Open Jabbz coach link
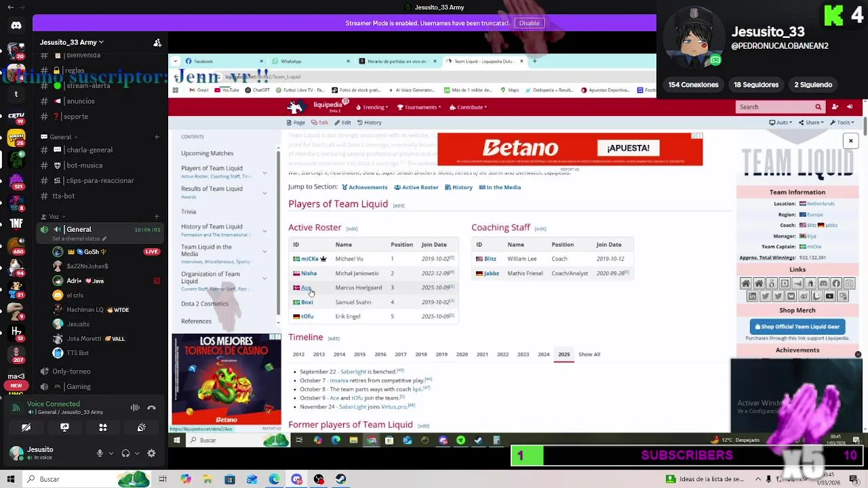 (x=491, y=273)
